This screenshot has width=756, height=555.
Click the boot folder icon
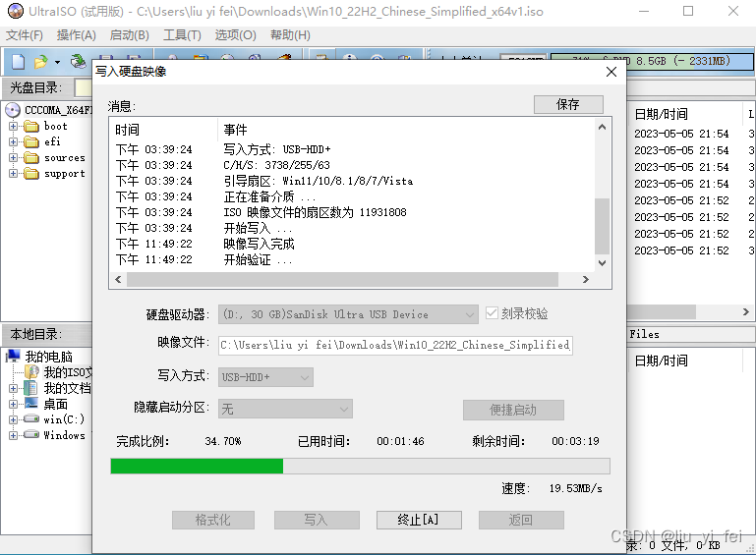(31, 126)
